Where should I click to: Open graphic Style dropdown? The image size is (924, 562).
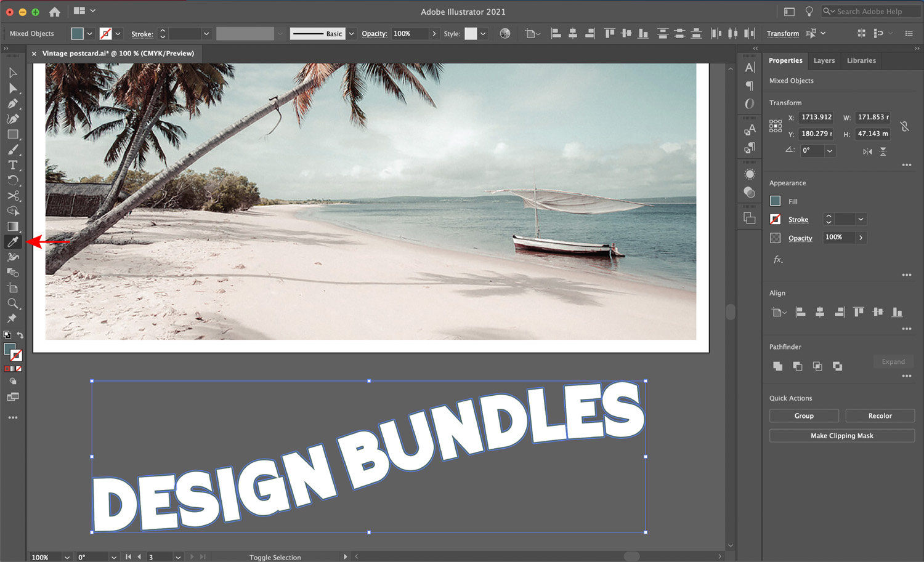pos(483,34)
